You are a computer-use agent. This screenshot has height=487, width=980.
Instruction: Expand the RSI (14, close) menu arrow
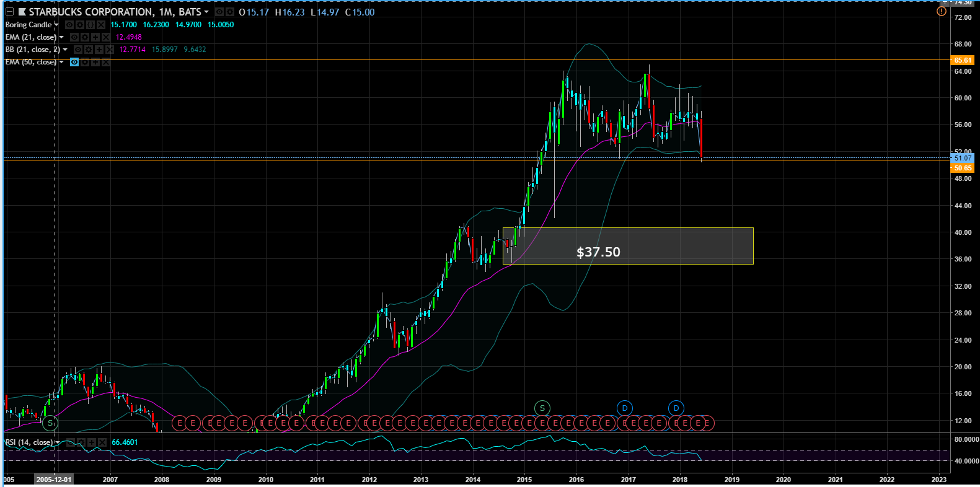[58, 442]
